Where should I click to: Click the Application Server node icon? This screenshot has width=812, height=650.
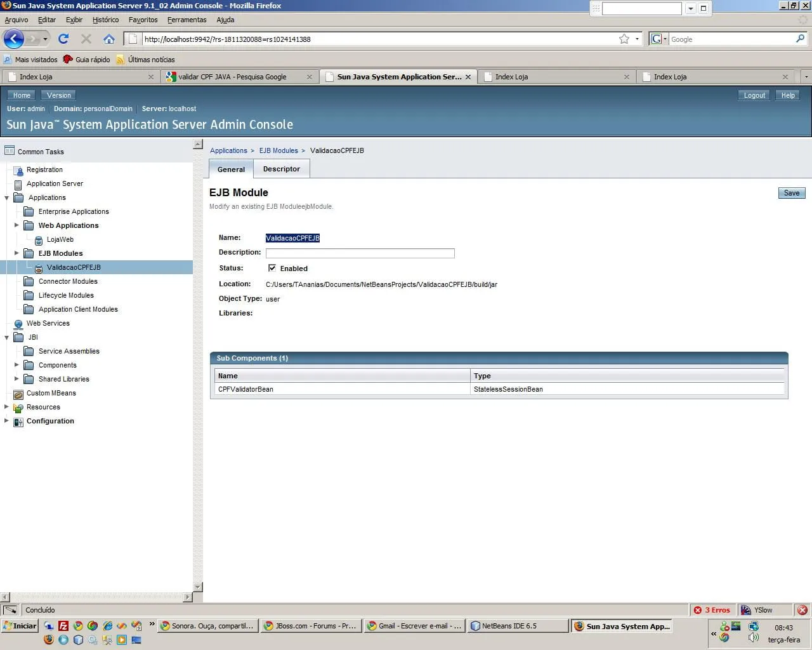pos(18,184)
